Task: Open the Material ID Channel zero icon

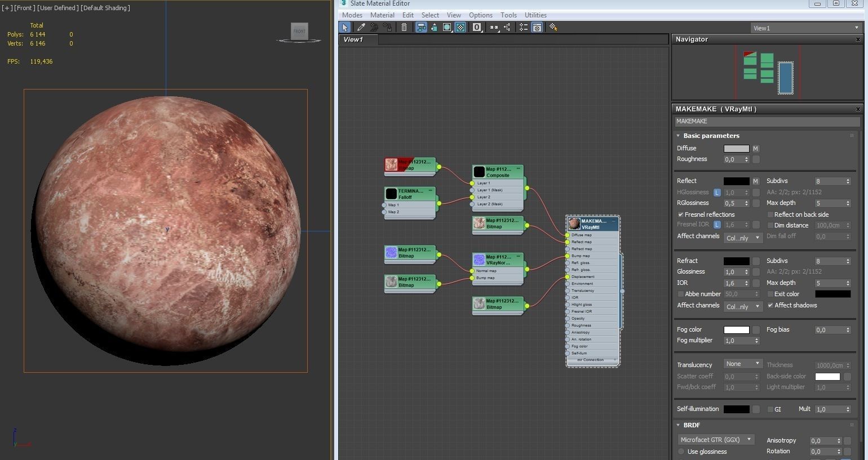Action: coord(477,27)
